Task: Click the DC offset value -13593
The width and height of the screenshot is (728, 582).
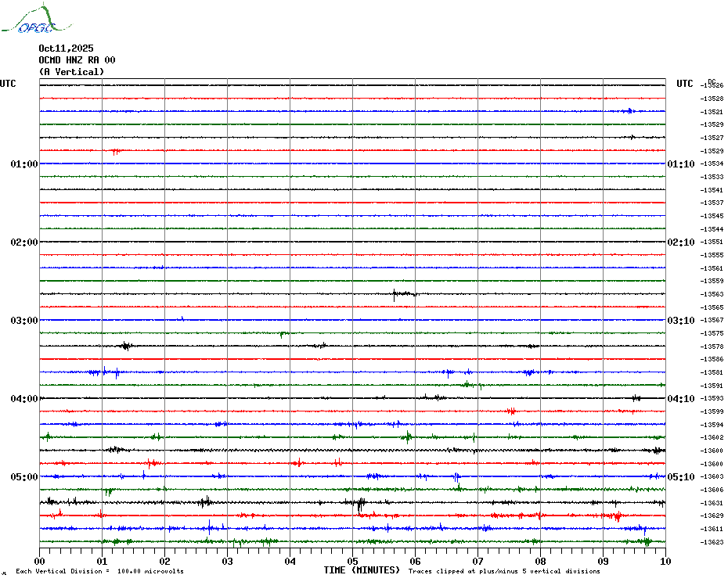Action: click(x=712, y=399)
